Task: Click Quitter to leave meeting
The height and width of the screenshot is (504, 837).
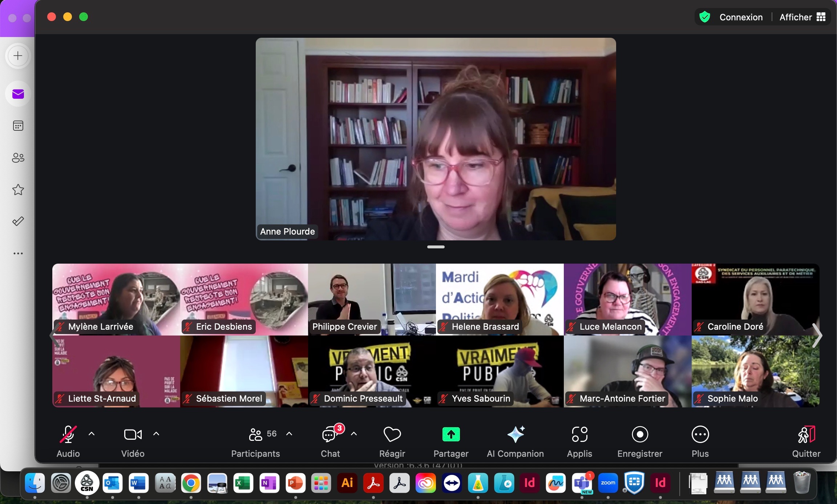Action: [806, 441]
